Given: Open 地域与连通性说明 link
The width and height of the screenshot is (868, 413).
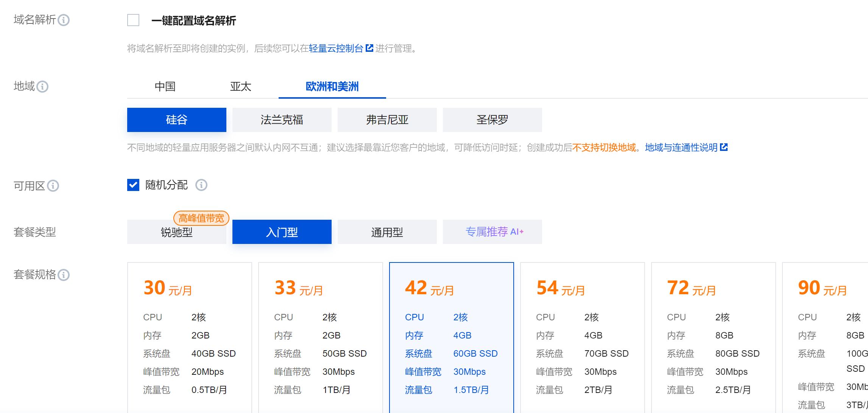Looking at the screenshot, I should pyautogui.click(x=681, y=147).
